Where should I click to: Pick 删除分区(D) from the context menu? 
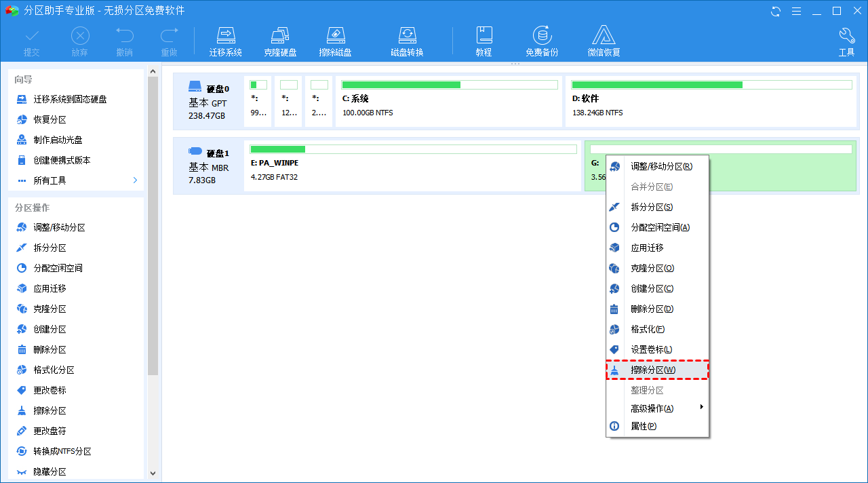coord(652,309)
